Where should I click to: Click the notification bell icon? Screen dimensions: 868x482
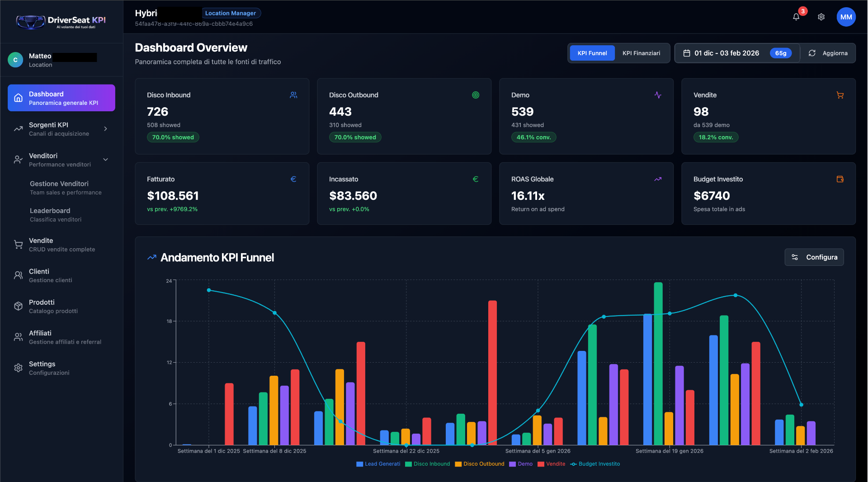coord(796,16)
